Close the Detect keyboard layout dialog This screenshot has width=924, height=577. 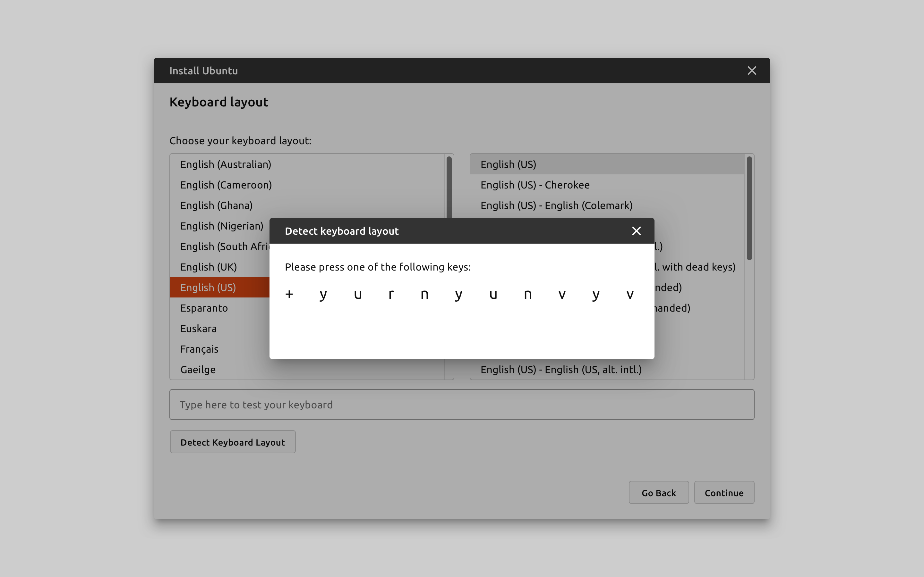coord(636,231)
